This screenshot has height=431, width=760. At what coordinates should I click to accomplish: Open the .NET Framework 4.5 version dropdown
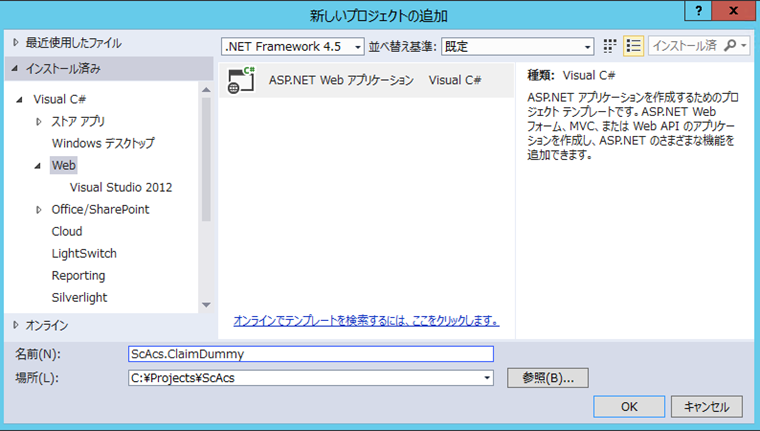tap(293, 47)
